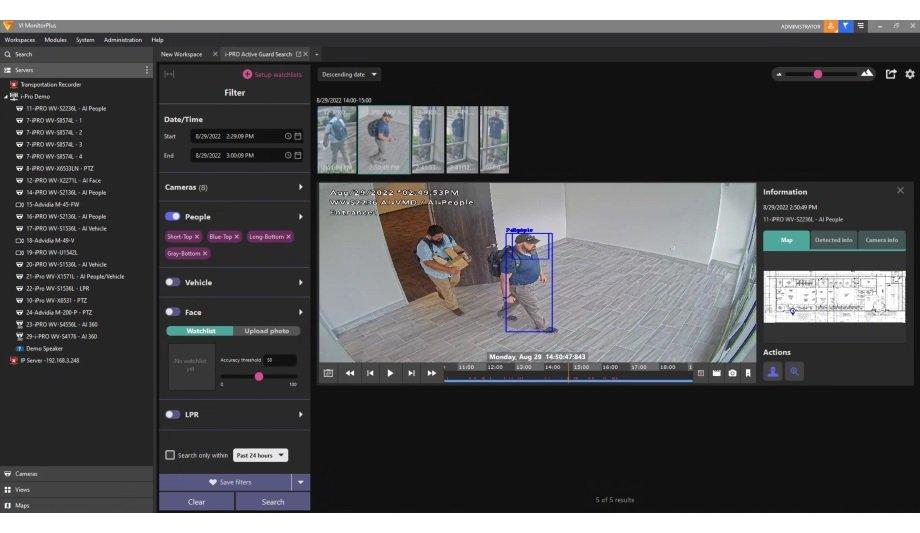The width and height of the screenshot is (920, 533).
Task: Open the Servers panel options menu
Action: 147,70
